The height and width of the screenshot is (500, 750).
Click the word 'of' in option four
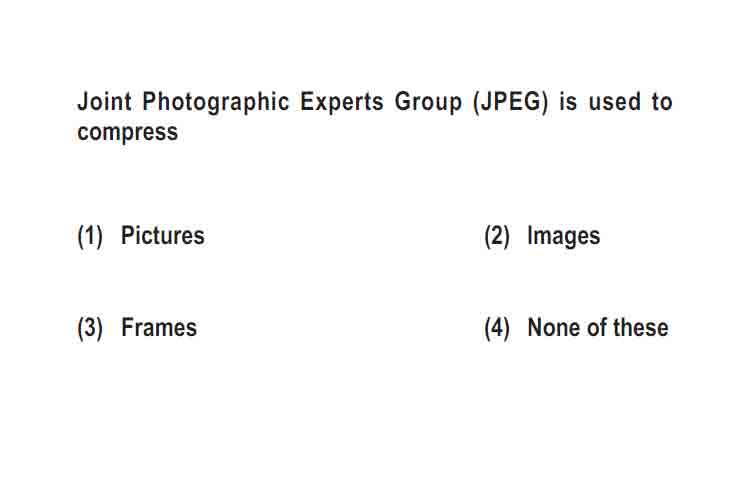pos(597,328)
